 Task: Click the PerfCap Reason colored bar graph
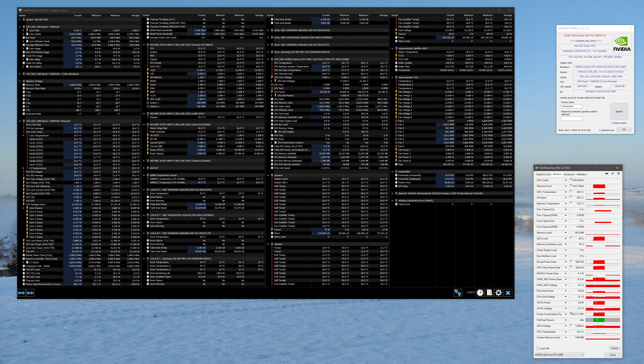[x=602, y=320]
